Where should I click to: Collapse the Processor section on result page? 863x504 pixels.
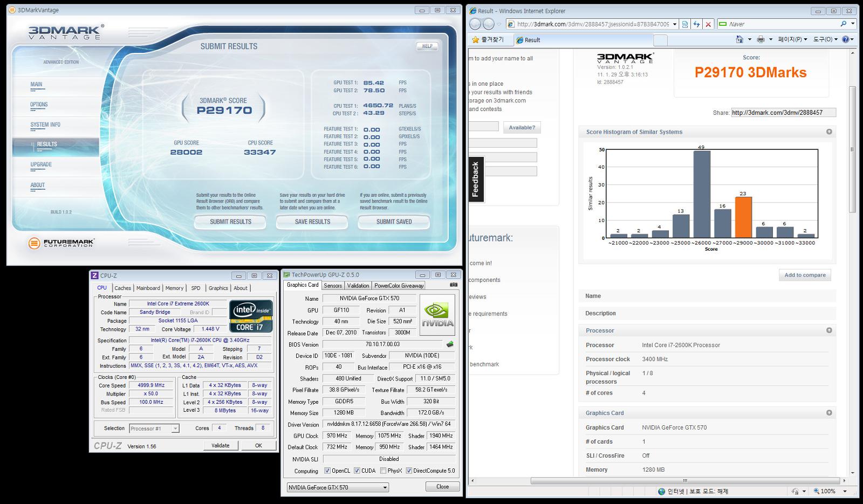tap(829, 330)
